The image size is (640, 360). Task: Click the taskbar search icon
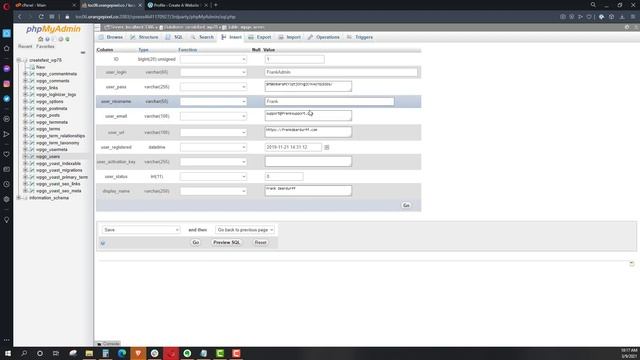coord(24,353)
